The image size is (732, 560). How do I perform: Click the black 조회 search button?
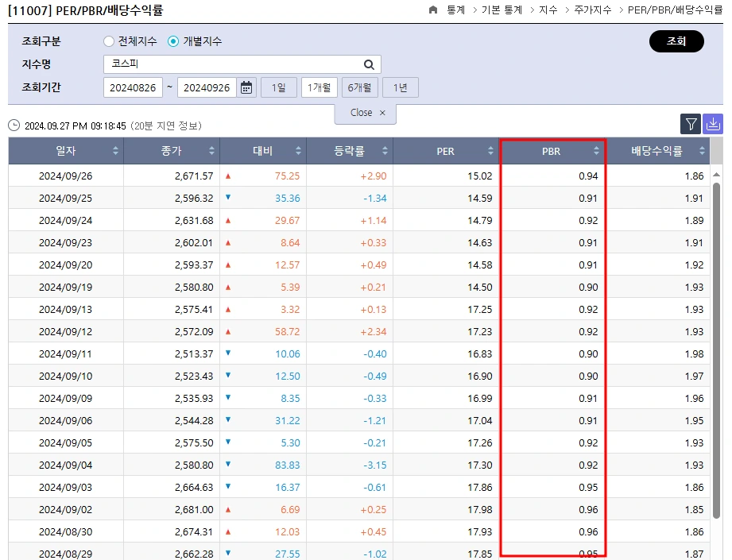676,41
